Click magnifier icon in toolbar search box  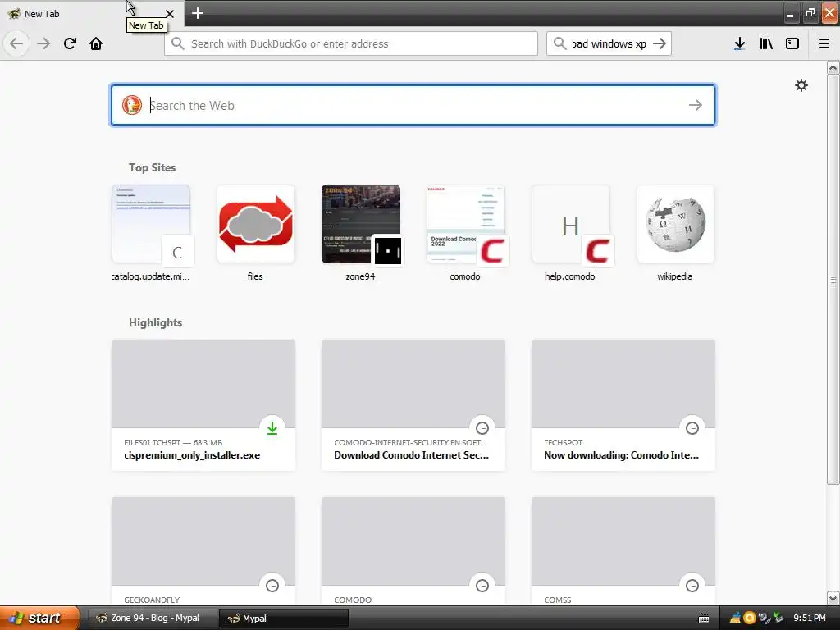(x=559, y=43)
